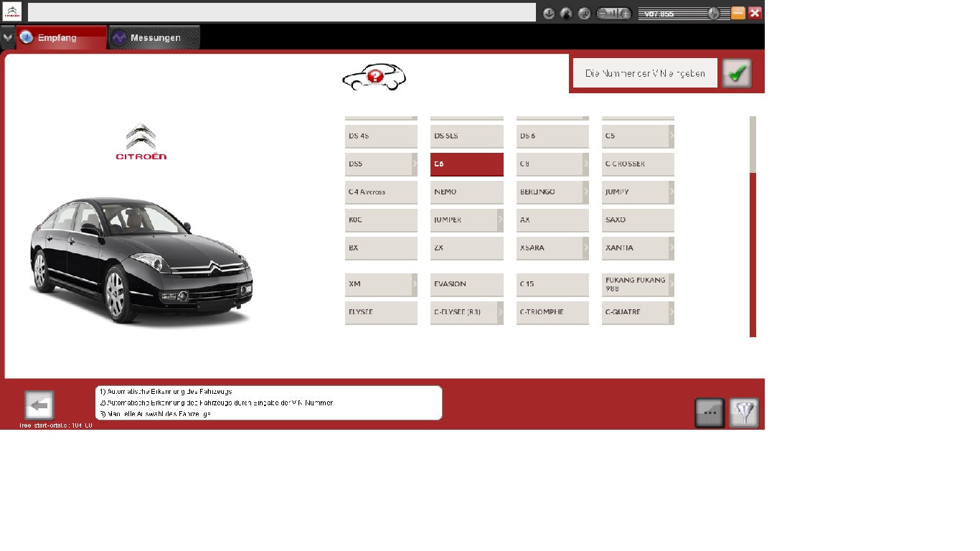Go back using the left arrow button
The width and height of the screenshot is (980, 551).
[39, 405]
